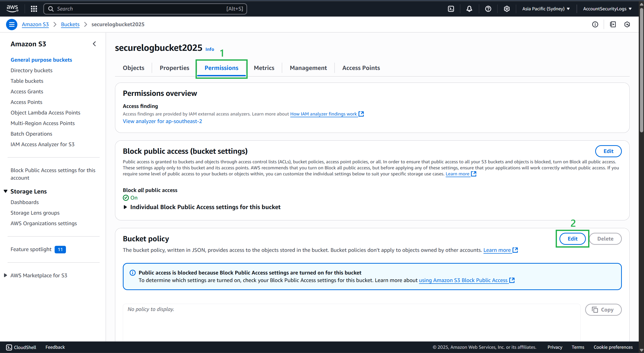Click the hexagon icon at top right
This screenshot has width=644, height=353.
pos(627,24)
